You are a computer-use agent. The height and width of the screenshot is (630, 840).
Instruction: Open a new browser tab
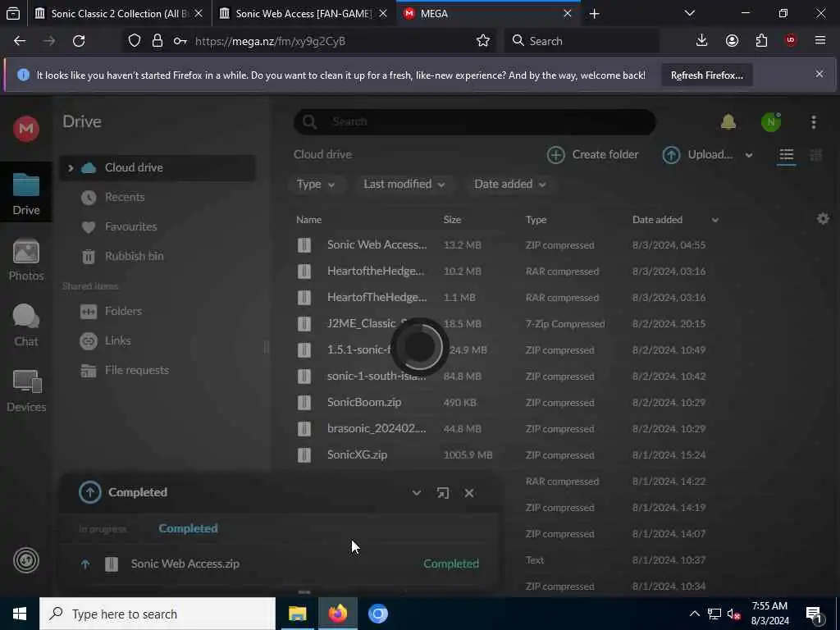tap(594, 14)
